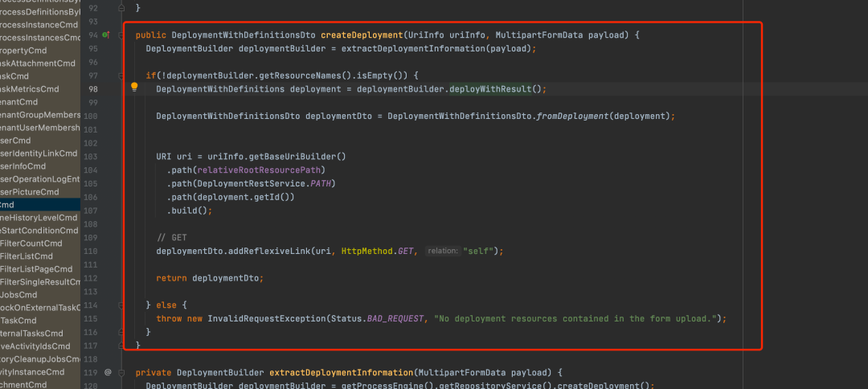Click line number 98 in the gutter
Screen dimensions: 868x389
(93, 89)
